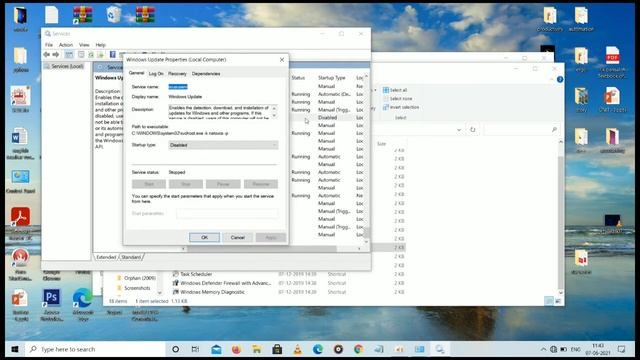The width and height of the screenshot is (640, 360).
Task: Open Explorer address bar history dropdown
Action: (459, 129)
